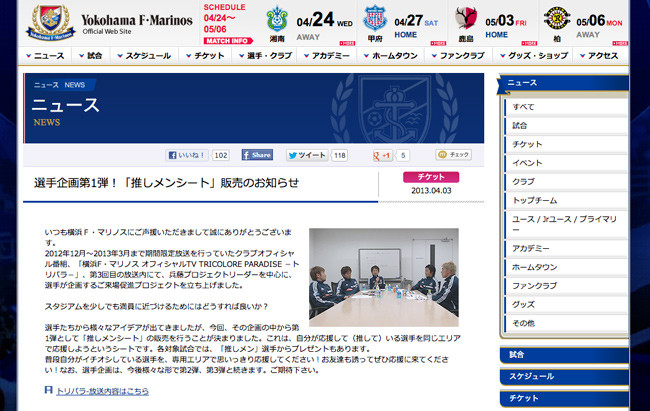Viewport: 650px width, 411px height.
Task: Click the tweet count 118
Action: tap(340, 156)
